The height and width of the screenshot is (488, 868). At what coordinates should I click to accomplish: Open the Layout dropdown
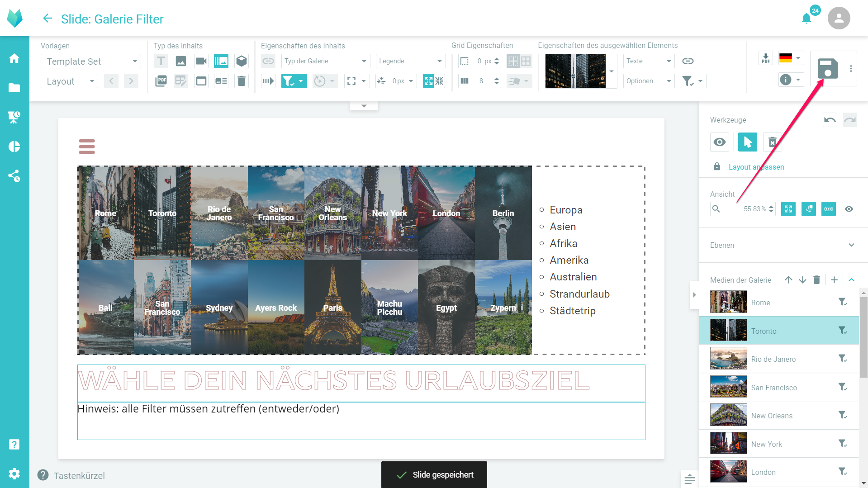point(69,81)
